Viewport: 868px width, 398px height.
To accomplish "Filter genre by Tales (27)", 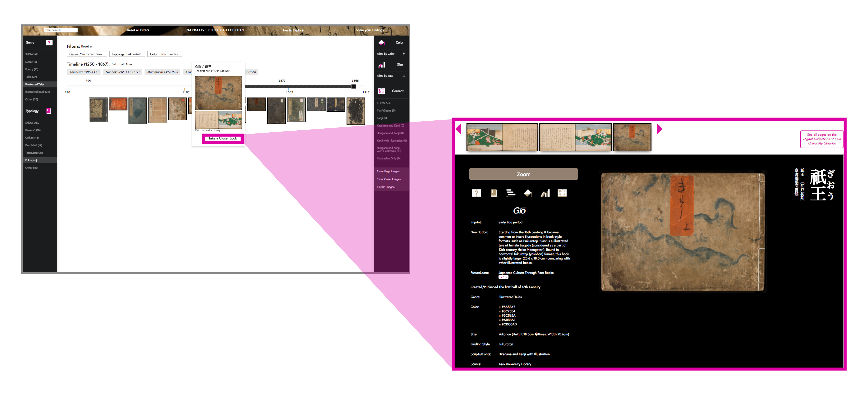I will click(x=31, y=77).
